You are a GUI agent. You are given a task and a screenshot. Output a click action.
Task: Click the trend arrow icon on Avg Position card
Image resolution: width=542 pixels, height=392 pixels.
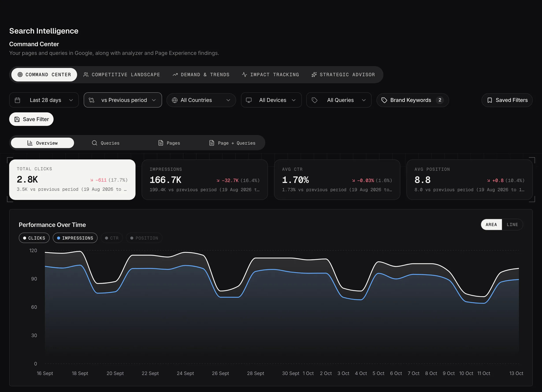(x=488, y=181)
